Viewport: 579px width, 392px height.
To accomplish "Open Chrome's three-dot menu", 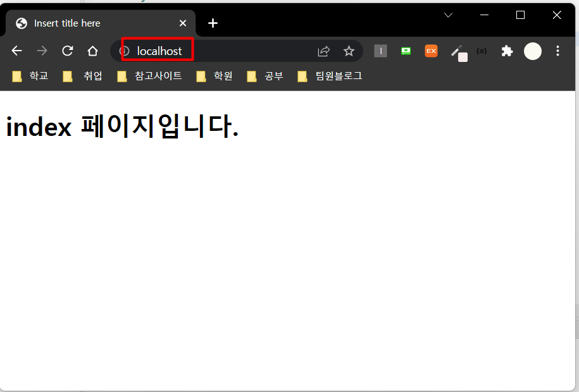I will coord(557,51).
